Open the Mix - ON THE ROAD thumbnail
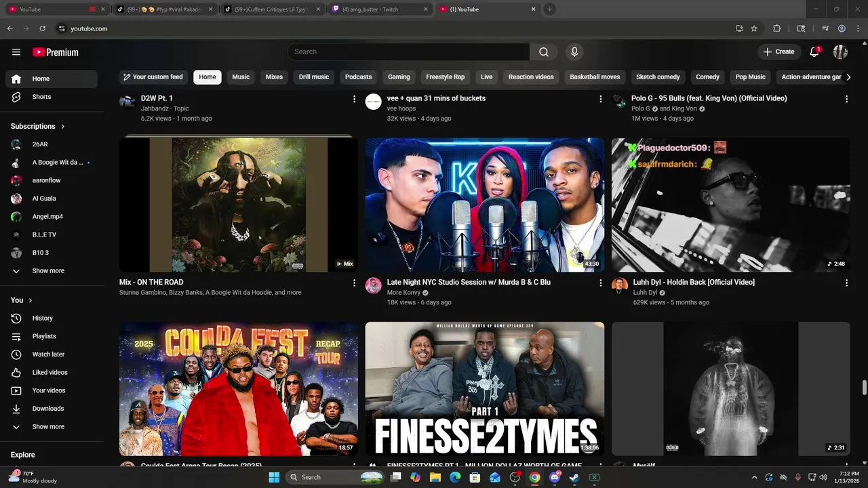This screenshot has height=488, width=868. point(239,205)
